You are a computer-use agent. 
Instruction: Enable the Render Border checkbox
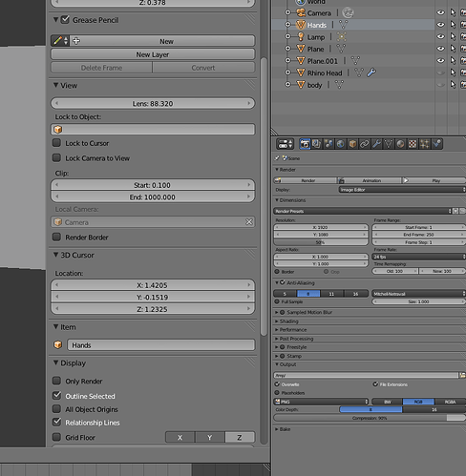[x=56, y=237]
